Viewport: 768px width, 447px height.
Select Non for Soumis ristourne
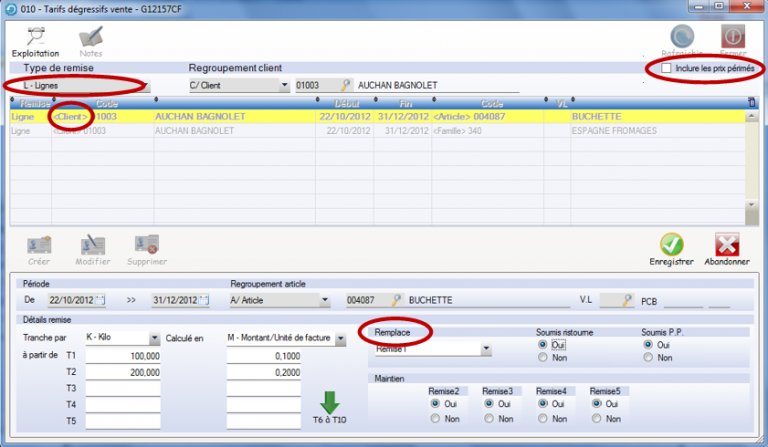(x=544, y=357)
